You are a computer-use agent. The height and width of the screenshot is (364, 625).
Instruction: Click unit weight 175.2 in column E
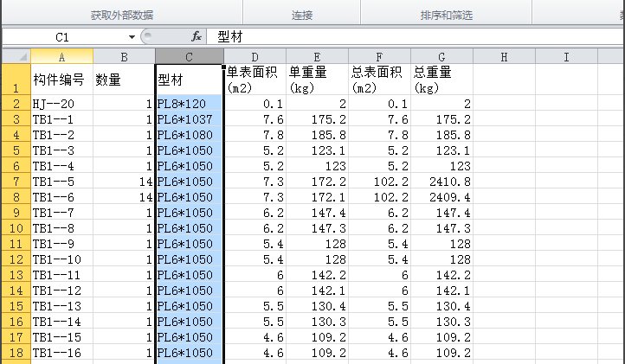(317, 119)
